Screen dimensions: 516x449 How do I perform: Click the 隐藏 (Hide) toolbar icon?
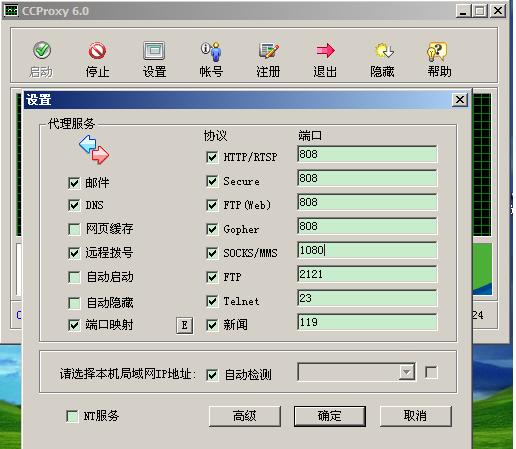383,51
